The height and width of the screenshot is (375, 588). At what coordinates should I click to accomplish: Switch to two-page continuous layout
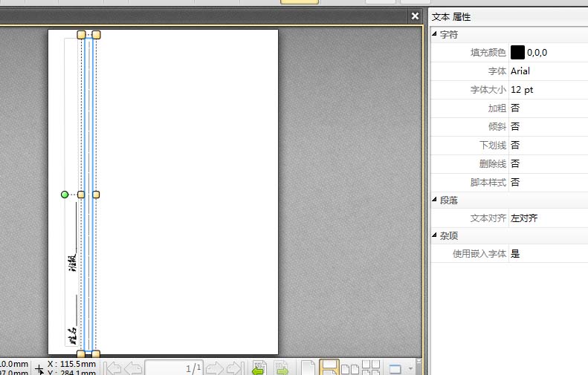pyautogui.click(x=371, y=368)
